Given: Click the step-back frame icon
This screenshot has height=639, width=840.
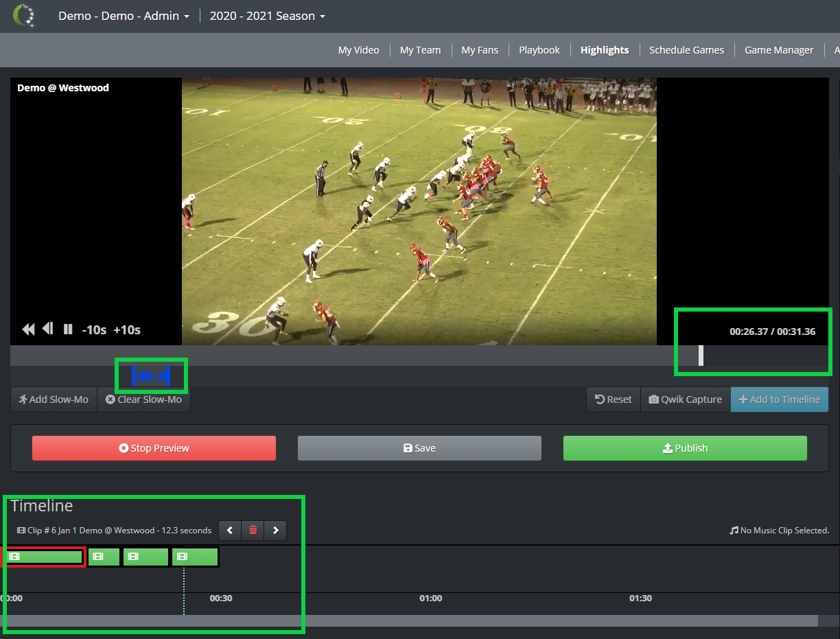Looking at the screenshot, I should point(47,329).
